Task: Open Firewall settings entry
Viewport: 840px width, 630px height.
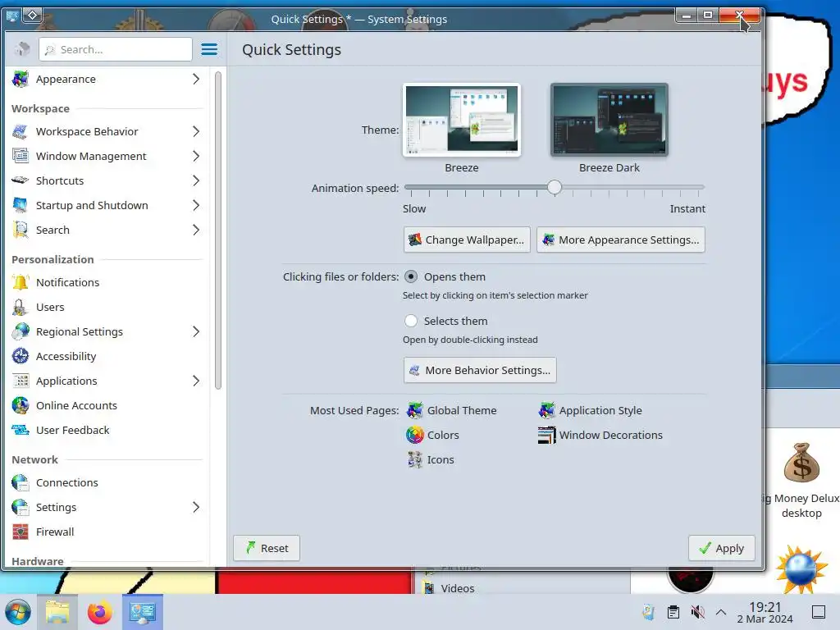Action: click(x=107, y=532)
